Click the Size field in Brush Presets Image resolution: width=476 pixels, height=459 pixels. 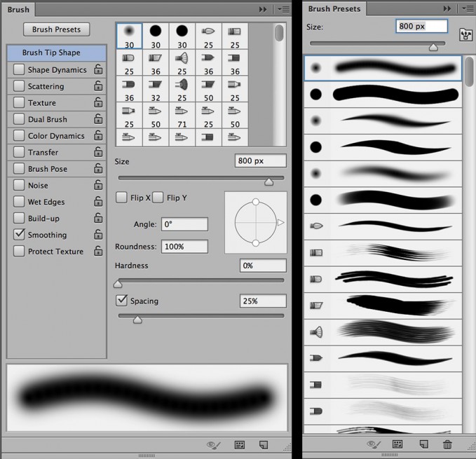click(x=421, y=26)
